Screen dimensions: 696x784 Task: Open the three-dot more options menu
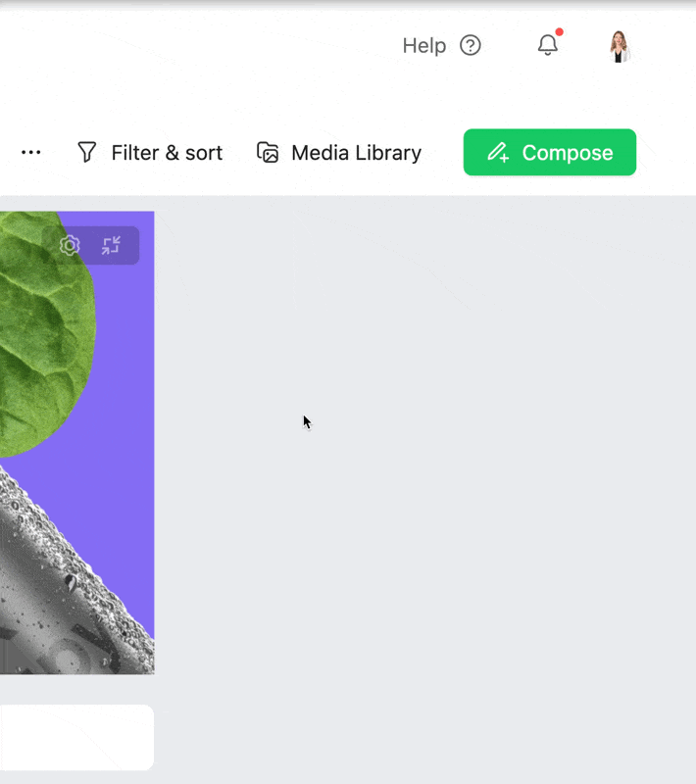[31, 152]
